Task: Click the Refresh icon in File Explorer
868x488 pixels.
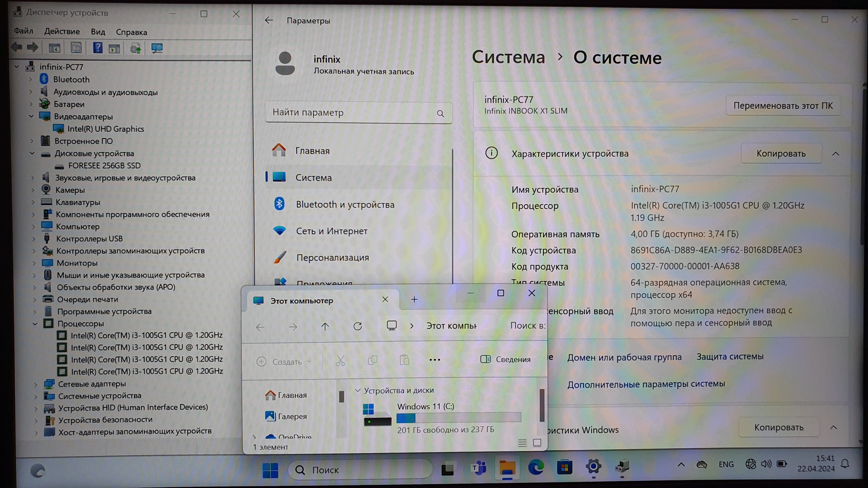Action: tap(358, 326)
